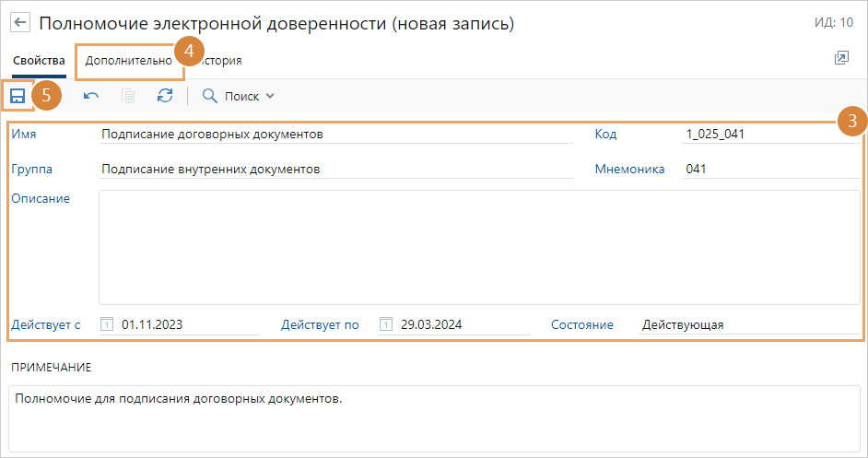Open the Дополнительно tab

127,61
